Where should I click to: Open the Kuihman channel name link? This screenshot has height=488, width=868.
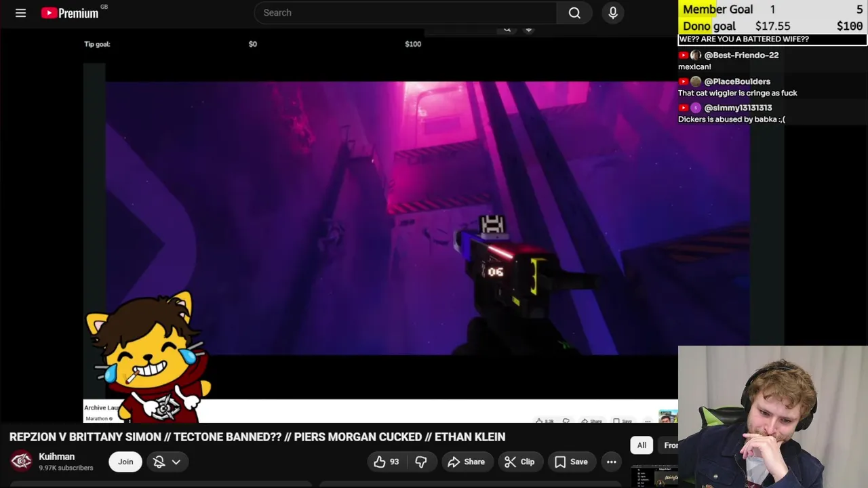pyautogui.click(x=56, y=457)
